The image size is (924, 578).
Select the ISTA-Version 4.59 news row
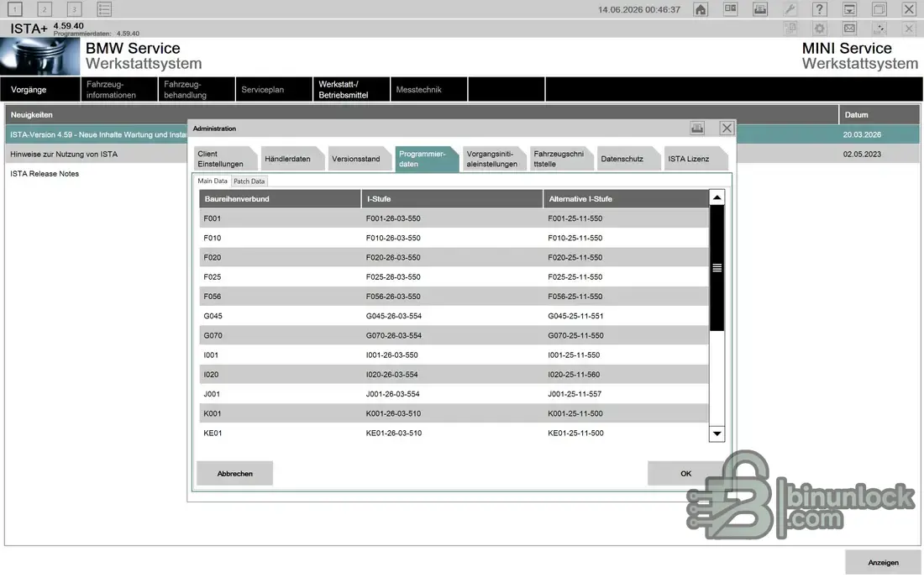pos(97,134)
